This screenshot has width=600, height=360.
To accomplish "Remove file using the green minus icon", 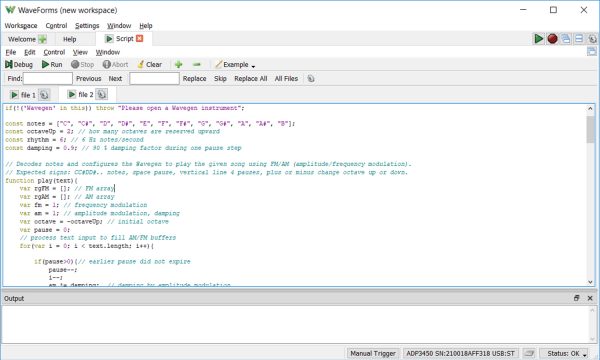I will click(x=197, y=65).
